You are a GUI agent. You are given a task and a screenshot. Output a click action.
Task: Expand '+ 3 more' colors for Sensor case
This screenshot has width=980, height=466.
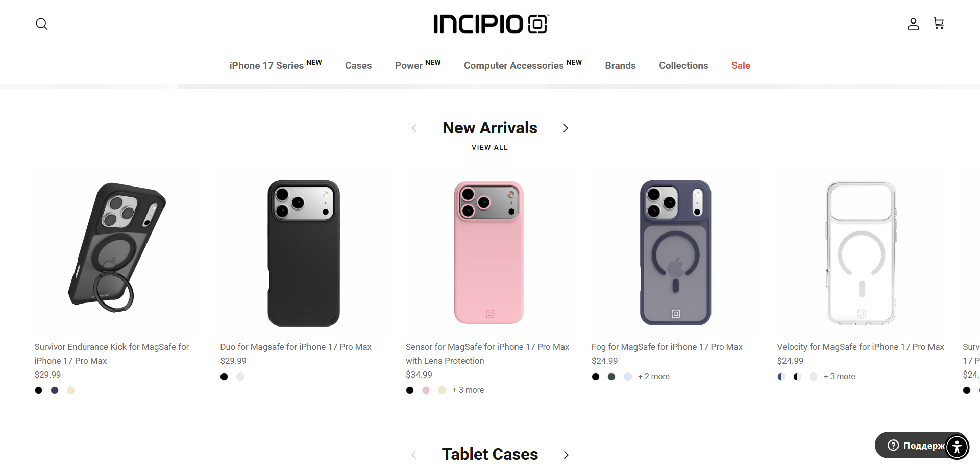[468, 390]
